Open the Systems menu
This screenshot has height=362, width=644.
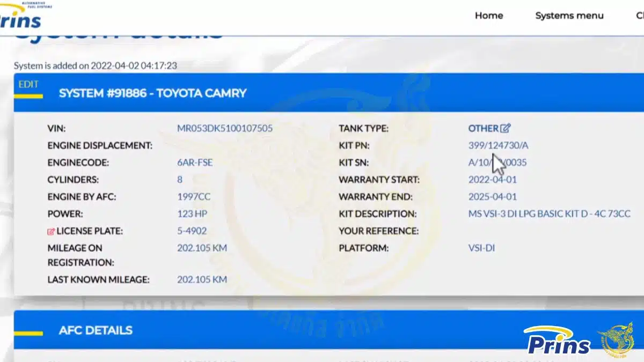click(x=569, y=16)
